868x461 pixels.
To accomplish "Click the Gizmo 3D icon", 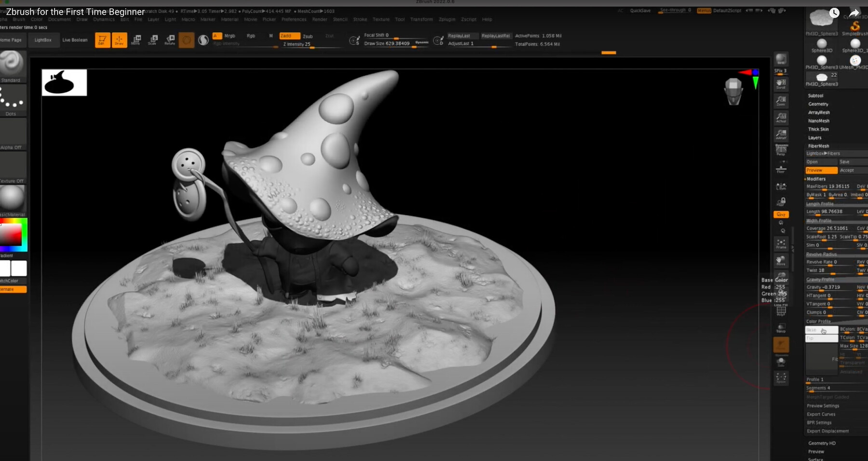I will pos(187,40).
